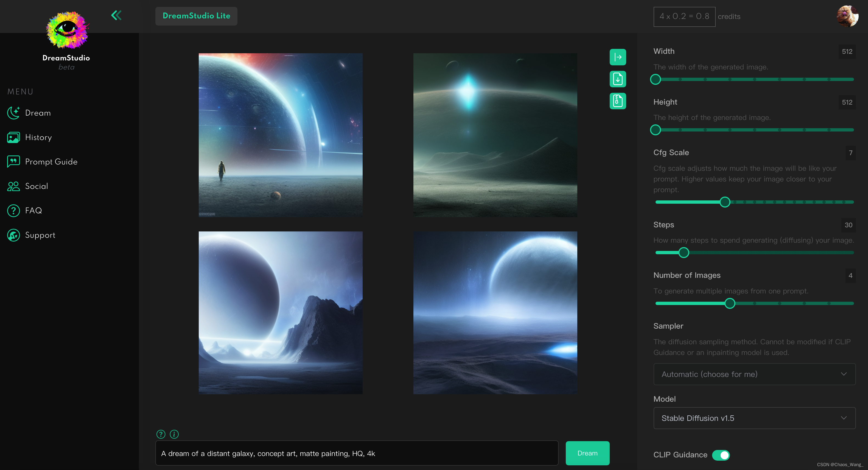
Task: Click the info icon above prompt
Action: [174, 434]
